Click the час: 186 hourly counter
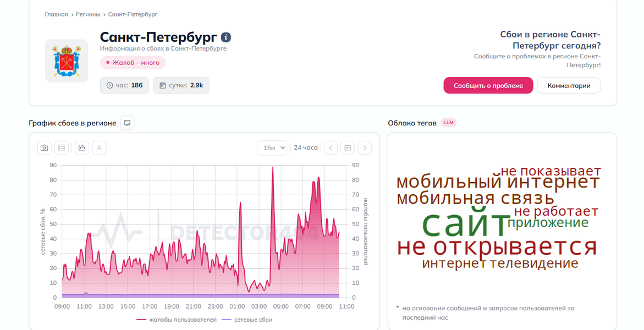 click(x=124, y=85)
